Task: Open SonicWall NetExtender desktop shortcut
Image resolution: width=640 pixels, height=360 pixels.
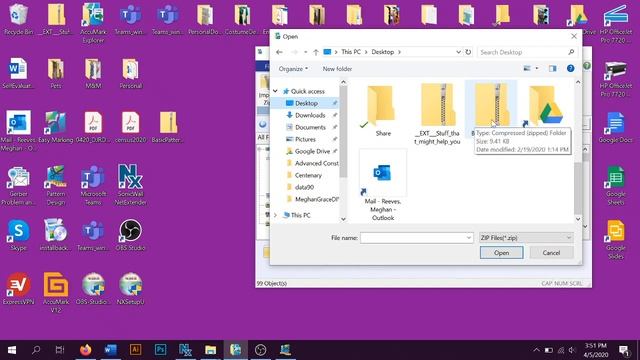Action: [x=130, y=185]
